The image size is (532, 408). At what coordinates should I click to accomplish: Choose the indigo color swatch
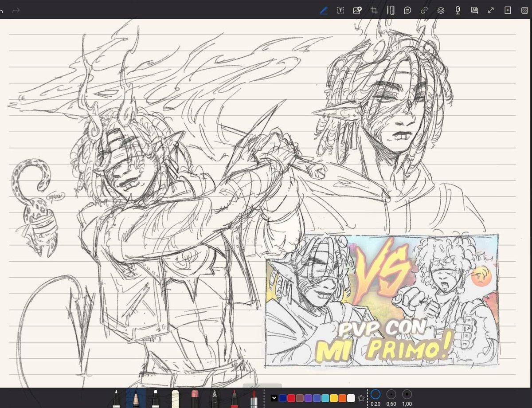pos(317,398)
